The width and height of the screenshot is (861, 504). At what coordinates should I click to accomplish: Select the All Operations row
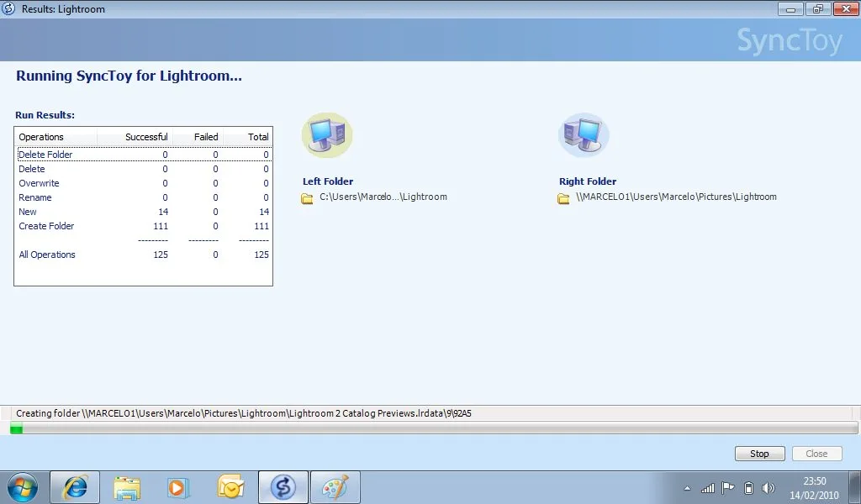click(143, 255)
